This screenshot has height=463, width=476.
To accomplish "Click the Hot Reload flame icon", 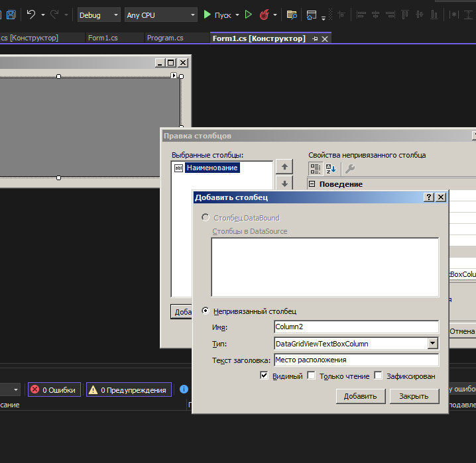I will [264, 15].
